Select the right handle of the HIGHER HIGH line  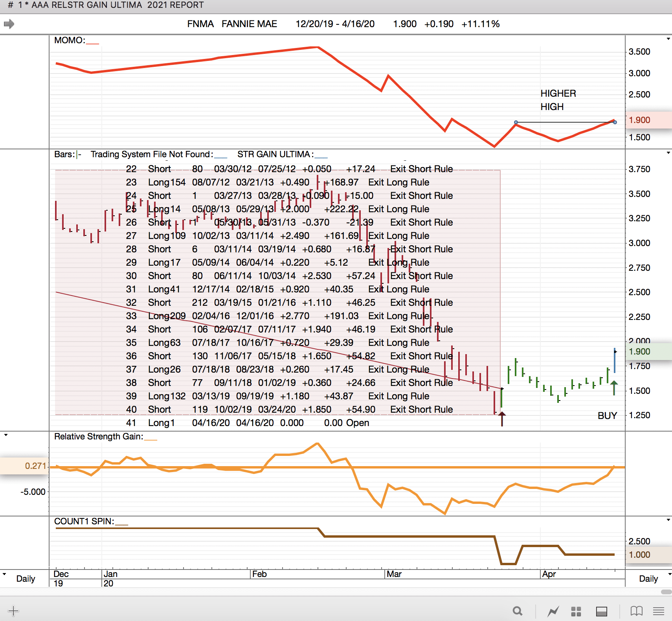coord(615,122)
